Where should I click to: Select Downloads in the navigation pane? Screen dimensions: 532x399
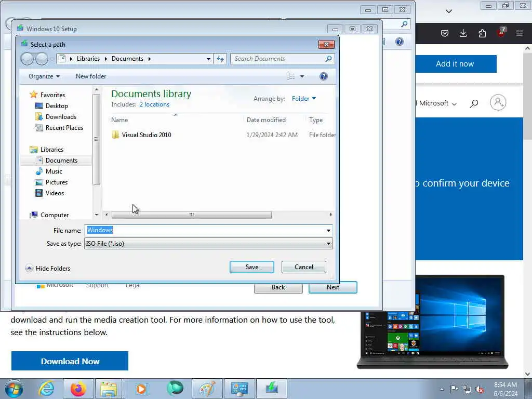coord(56,117)
